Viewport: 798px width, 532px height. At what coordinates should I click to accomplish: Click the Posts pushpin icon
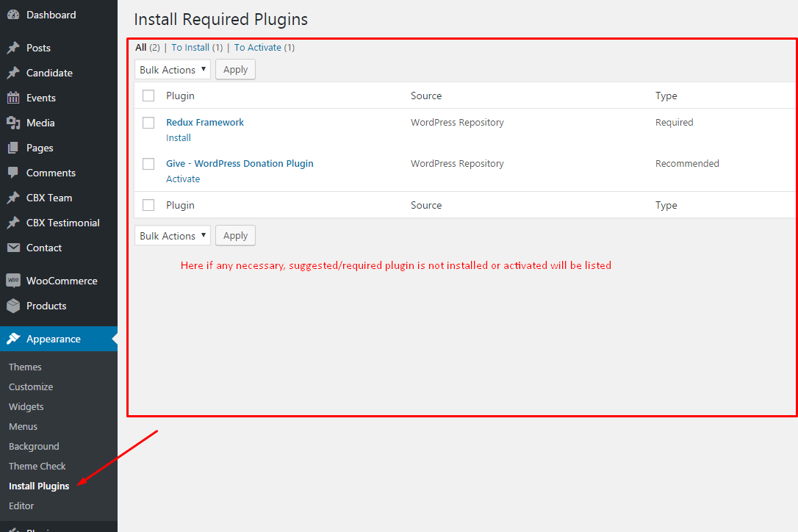coord(13,48)
